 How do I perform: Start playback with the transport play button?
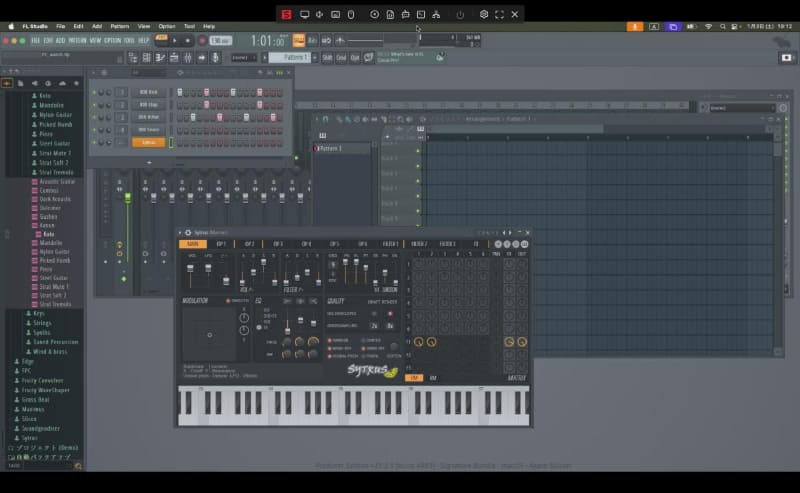point(175,40)
